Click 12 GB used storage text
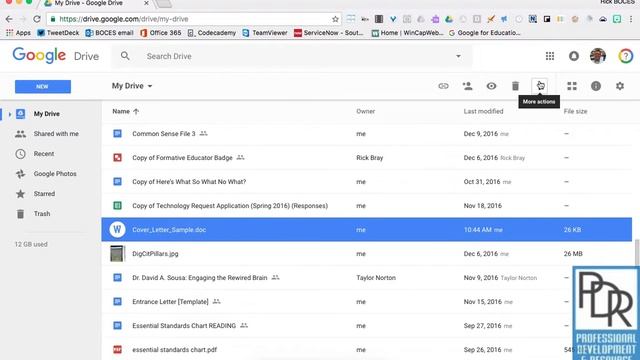640x360 pixels. pyautogui.click(x=31, y=244)
